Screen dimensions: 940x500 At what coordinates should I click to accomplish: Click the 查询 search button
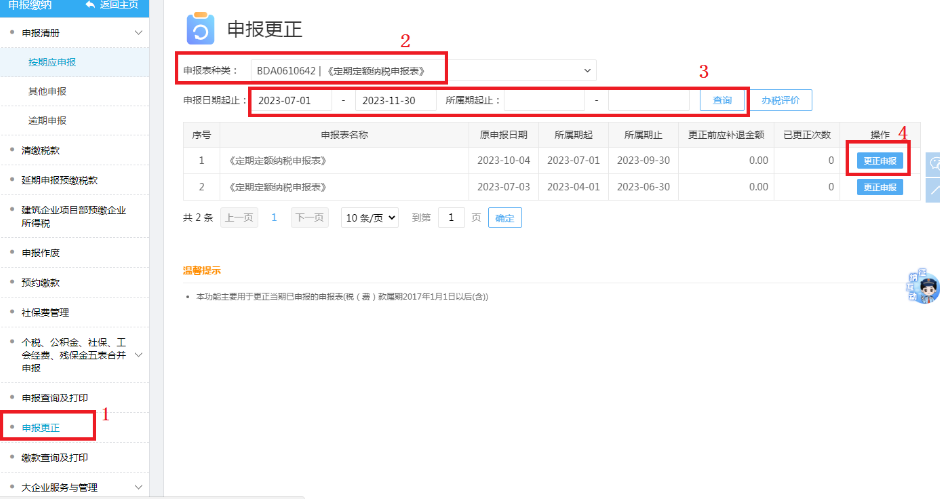[722, 100]
